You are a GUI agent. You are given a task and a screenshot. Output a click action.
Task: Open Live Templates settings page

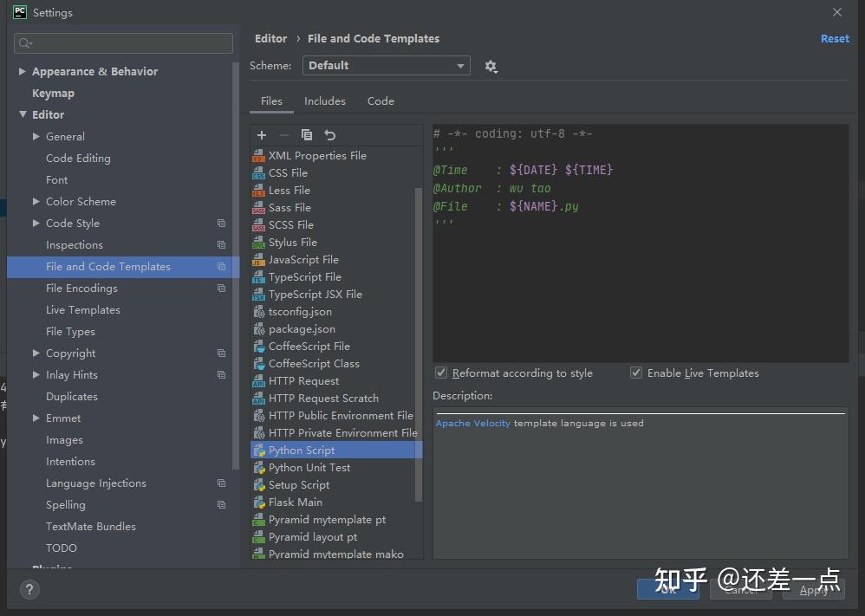(82, 310)
